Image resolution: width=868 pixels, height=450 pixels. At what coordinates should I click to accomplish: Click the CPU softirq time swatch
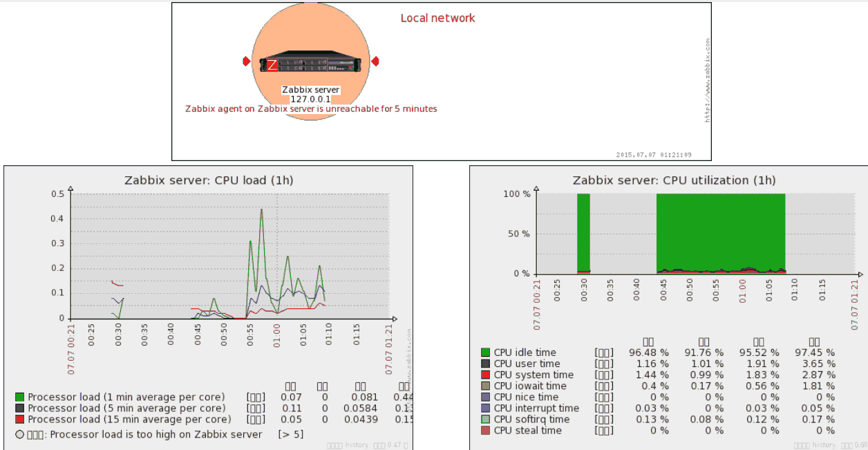(x=485, y=420)
